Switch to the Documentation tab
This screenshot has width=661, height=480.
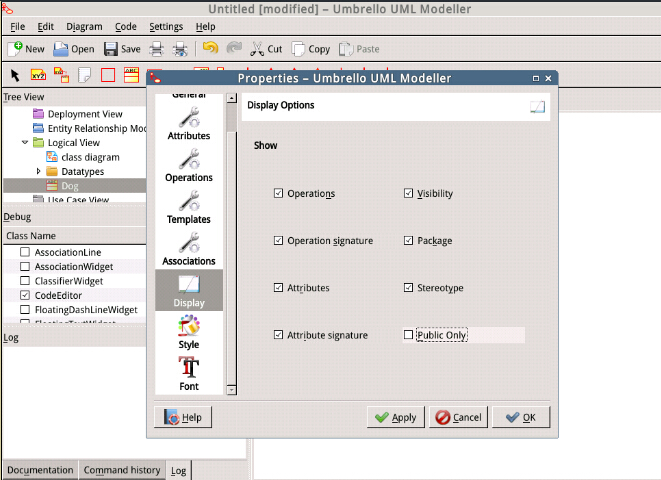tap(40, 470)
